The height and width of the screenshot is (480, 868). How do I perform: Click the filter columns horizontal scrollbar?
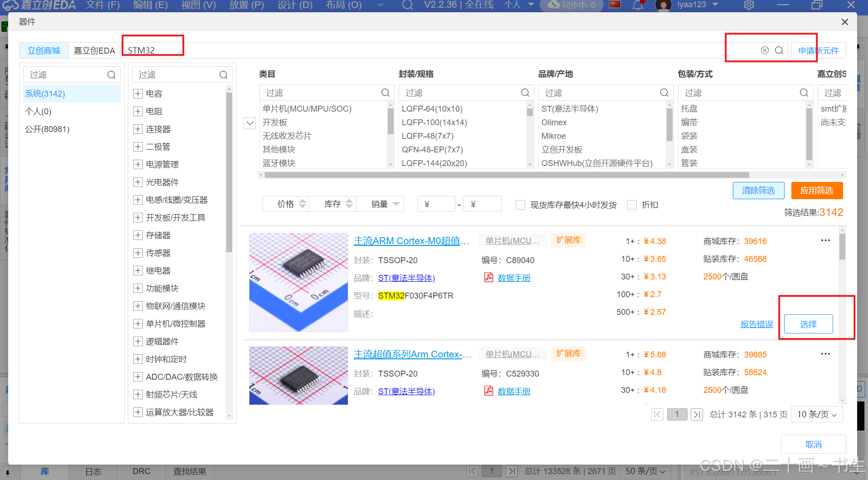click(x=507, y=175)
